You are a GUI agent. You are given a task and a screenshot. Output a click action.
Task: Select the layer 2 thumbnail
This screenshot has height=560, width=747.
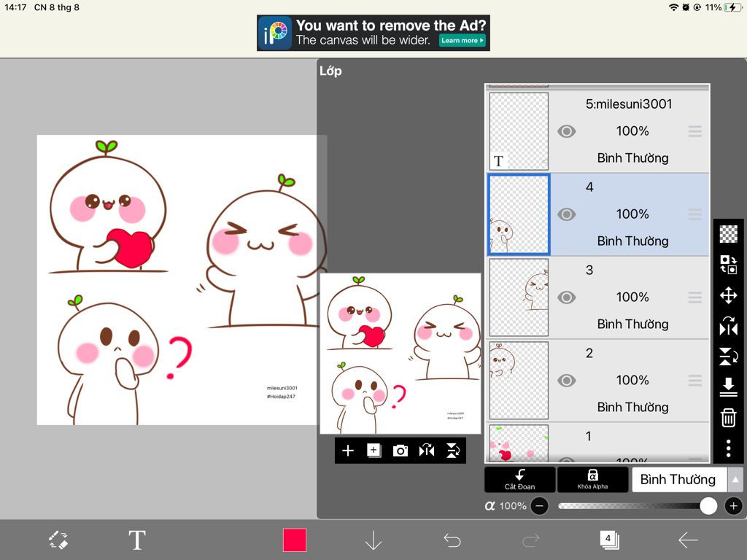coord(519,381)
